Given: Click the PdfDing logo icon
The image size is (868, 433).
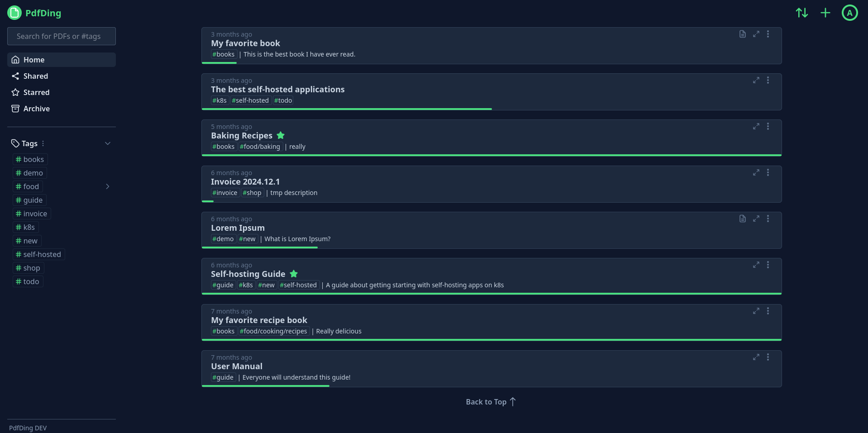Looking at the screenshot, I should pos(14,13).
